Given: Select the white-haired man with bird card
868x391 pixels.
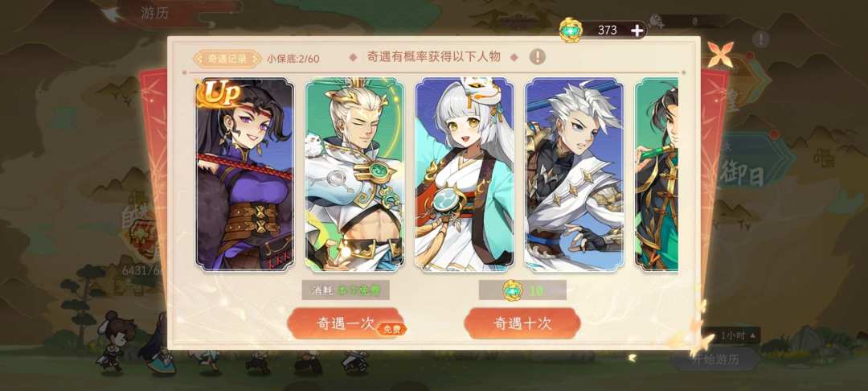Looking at the screenshot, I should tap(354, 175).
